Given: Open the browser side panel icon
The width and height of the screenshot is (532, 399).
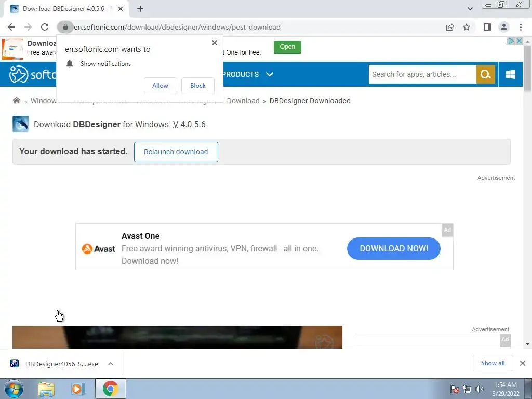Looking at the screenshot, I should point(487,27).
